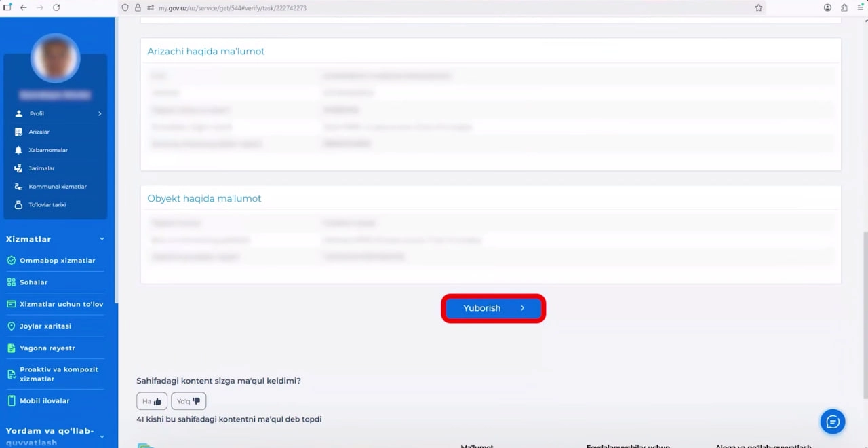The width and height of the screenshot is (868, 448).
Task: Click the chat support bubble icon
Action: (832, 422)
